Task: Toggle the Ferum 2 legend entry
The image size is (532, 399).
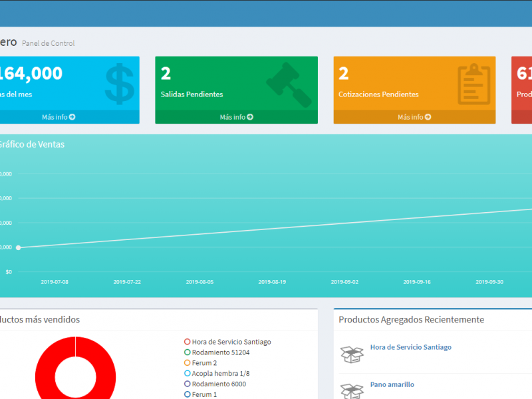Action: pos(204,363)
